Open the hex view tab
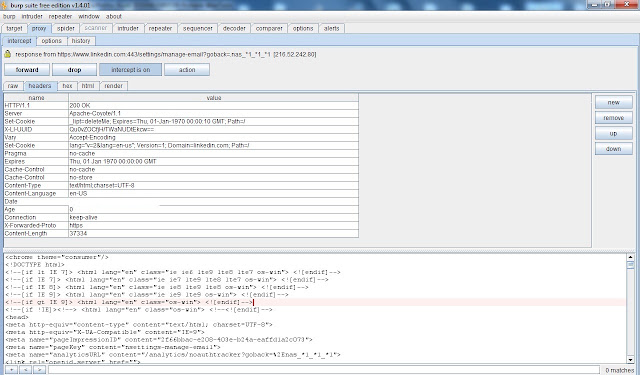Image resolution: width=640 pixels, height=375 pixels. 67,86
